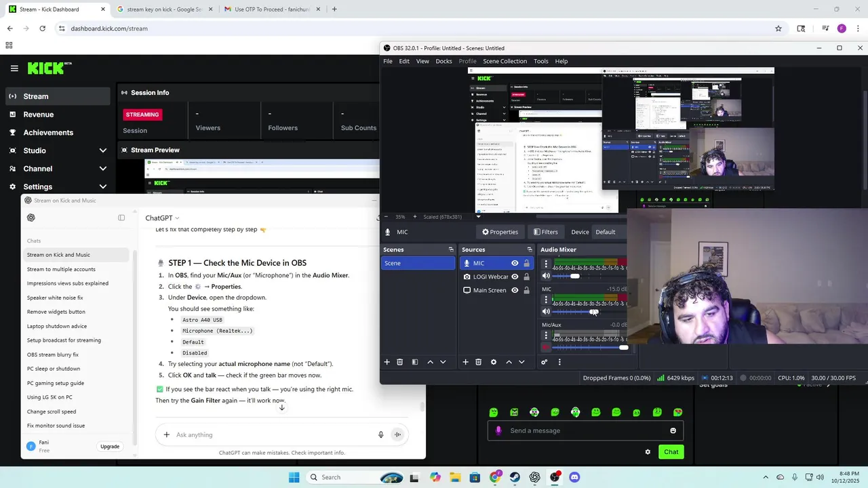This screenshot has height=488, width=868.
Task: Open options dots for MIC audio channel
Action: click(546, 300)
